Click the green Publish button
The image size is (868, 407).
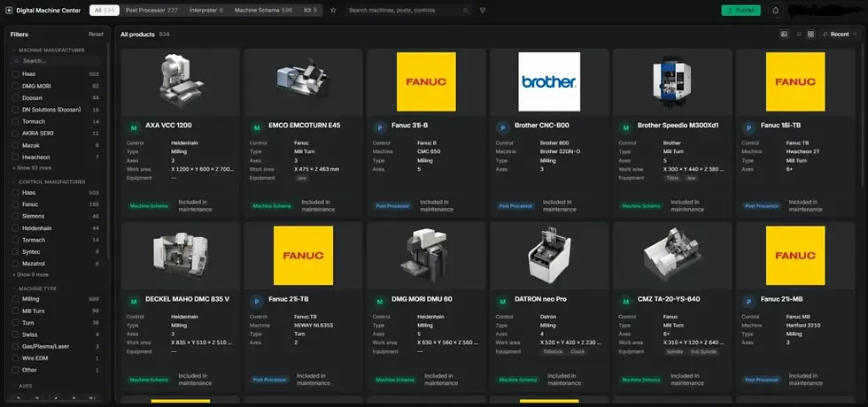click(x=740, y=11)
